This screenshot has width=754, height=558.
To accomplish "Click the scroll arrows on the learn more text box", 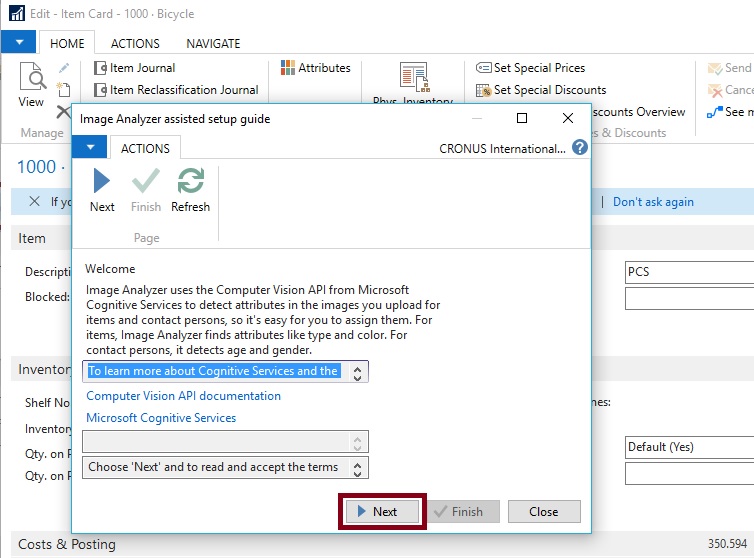I will (360, 372).
